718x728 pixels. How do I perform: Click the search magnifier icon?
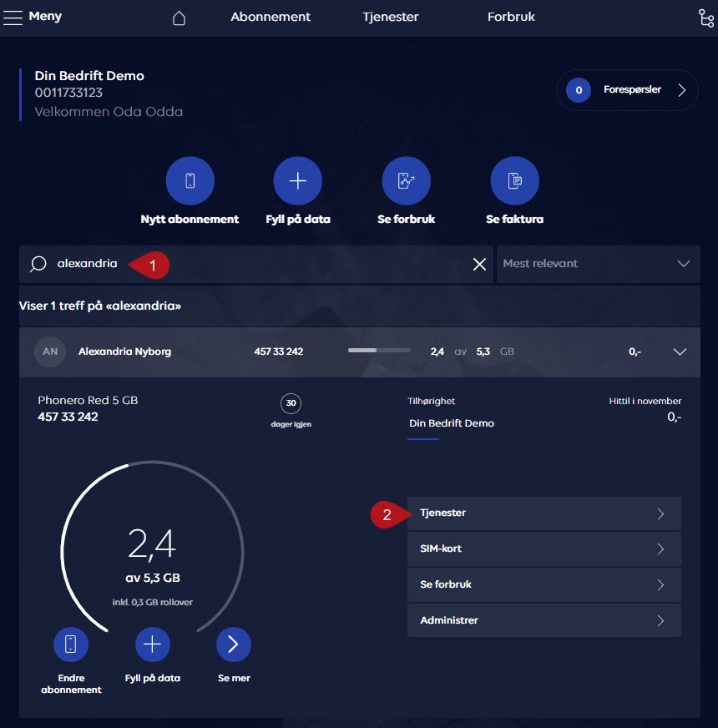pos(38,264)
